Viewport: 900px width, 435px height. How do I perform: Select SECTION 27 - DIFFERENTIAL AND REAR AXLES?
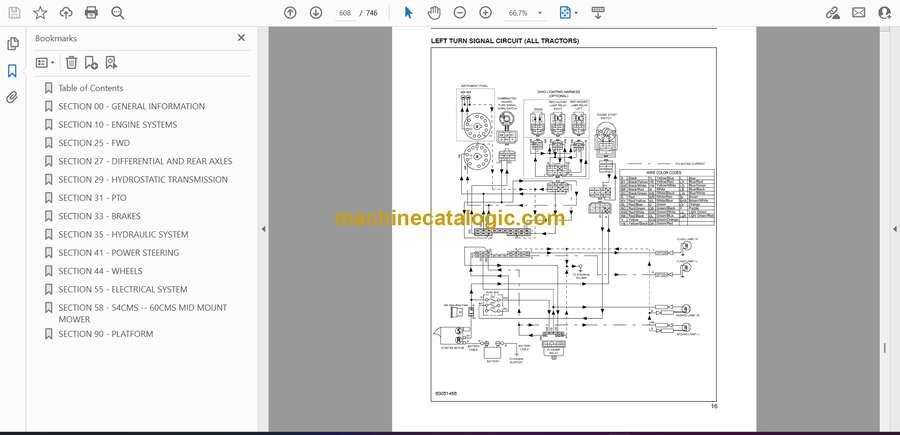(x=145, y=161)
